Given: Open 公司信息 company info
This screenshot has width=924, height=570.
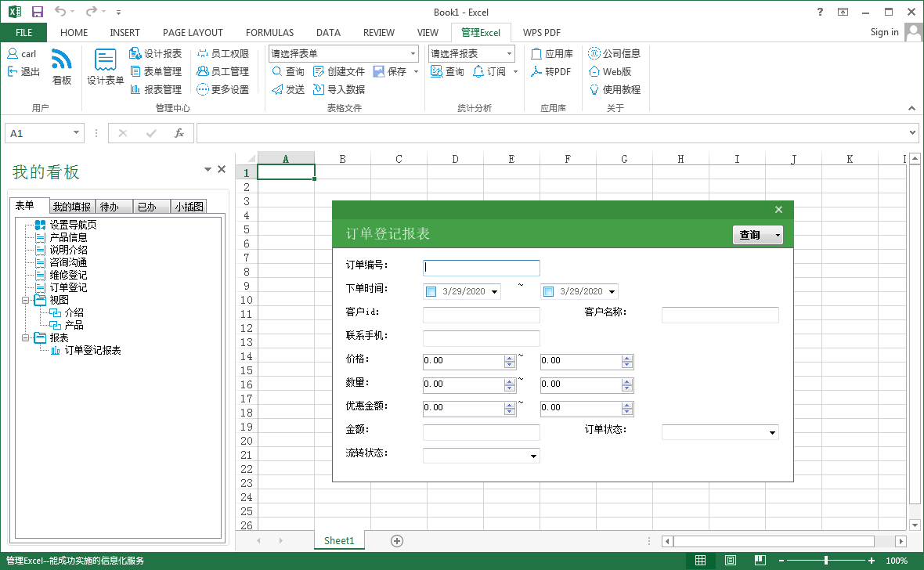Looking at the screenshot, I should click(x=614, y=54).
